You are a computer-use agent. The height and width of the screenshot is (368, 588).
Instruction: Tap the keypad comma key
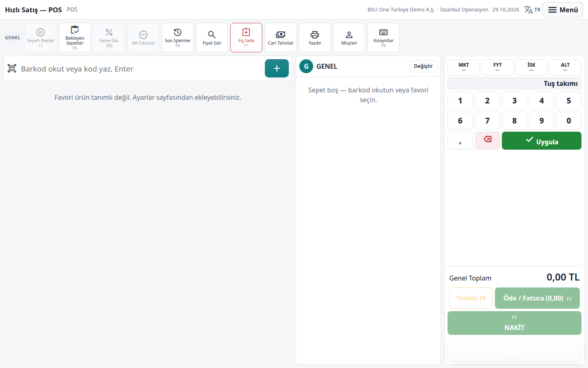[x=460, y=141]
